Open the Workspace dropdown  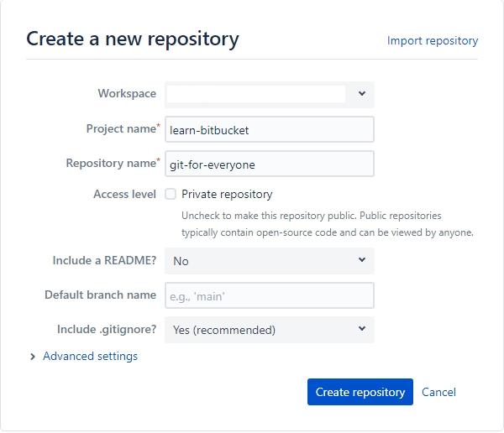270,95
